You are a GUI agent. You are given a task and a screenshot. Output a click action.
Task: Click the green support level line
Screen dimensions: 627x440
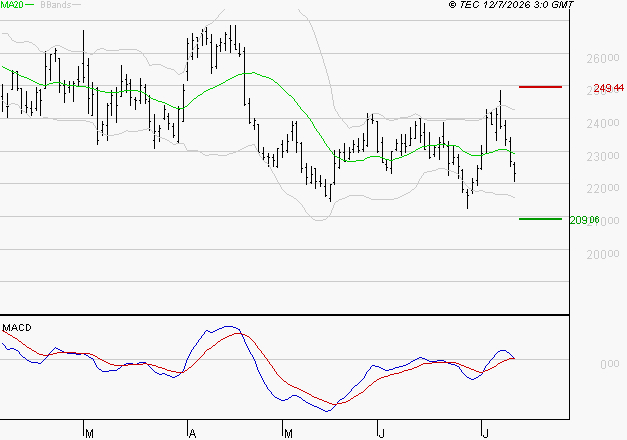(540, 219)
